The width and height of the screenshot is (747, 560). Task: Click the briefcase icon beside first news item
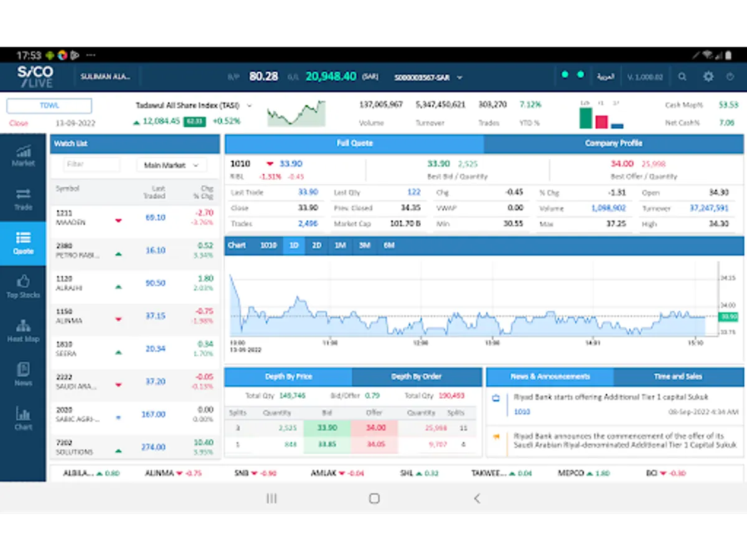[496, 398]
